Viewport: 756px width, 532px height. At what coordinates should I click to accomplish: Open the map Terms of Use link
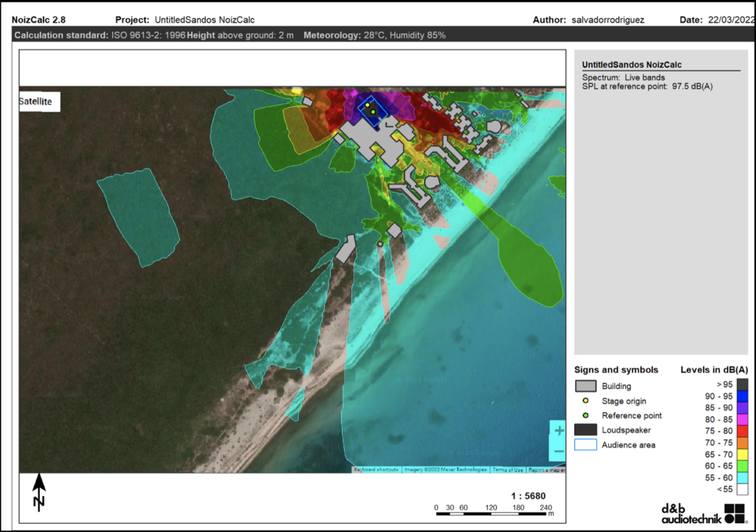(x=506, y=469)
